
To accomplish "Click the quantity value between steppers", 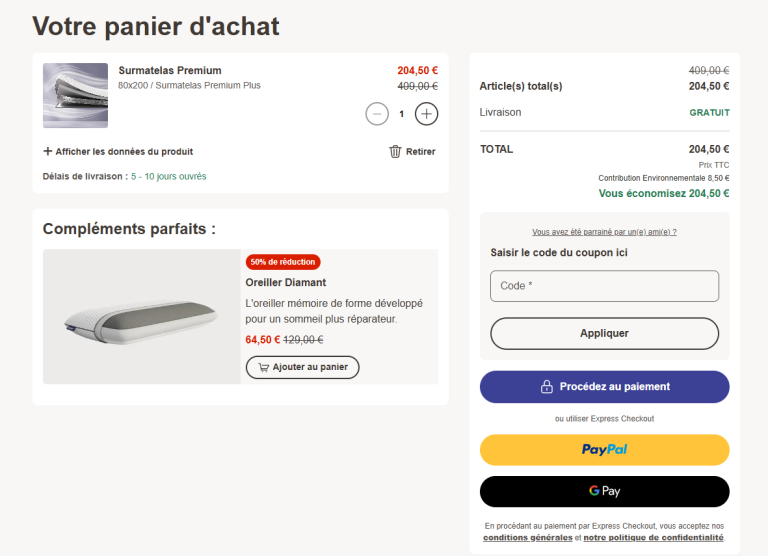I will [x=402, y=114].
